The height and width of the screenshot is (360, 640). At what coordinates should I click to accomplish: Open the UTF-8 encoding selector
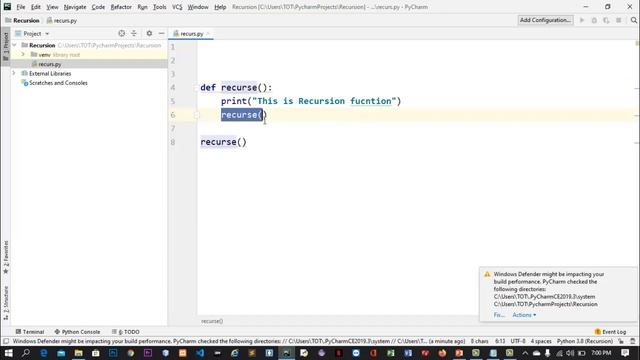pyautogui.click(x=518, y=341)
